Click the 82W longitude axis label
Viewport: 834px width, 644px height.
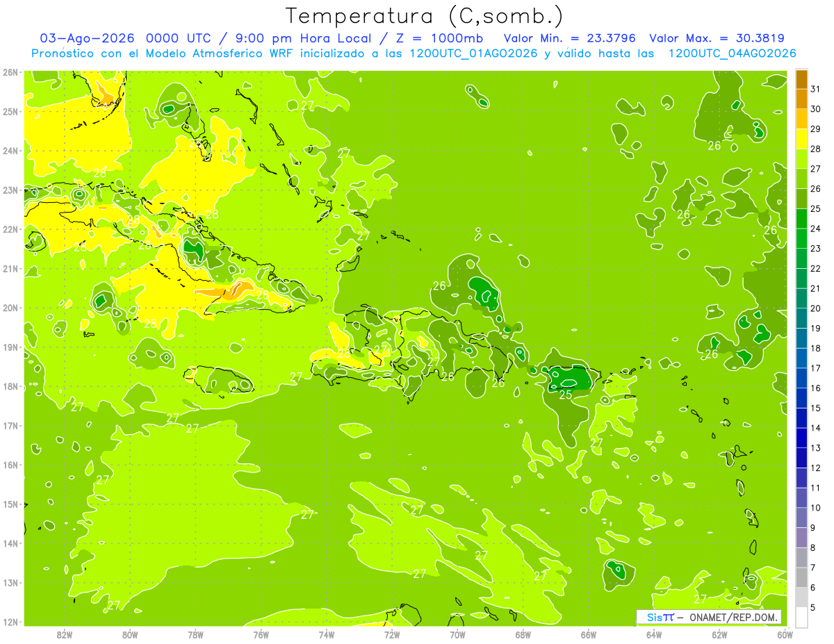click(65, 634)
